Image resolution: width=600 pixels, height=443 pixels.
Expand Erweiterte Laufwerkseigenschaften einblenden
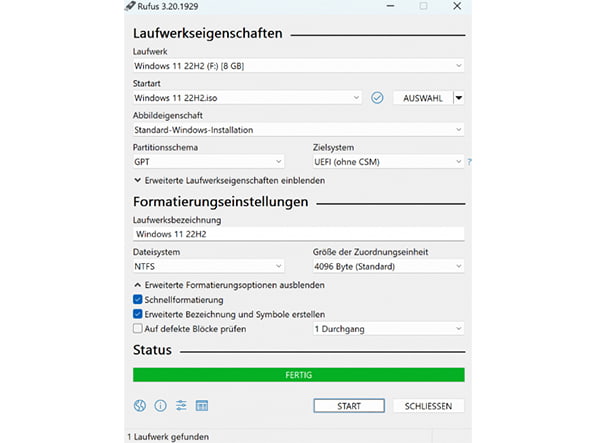pyautogui.click(x=229, y=181)
